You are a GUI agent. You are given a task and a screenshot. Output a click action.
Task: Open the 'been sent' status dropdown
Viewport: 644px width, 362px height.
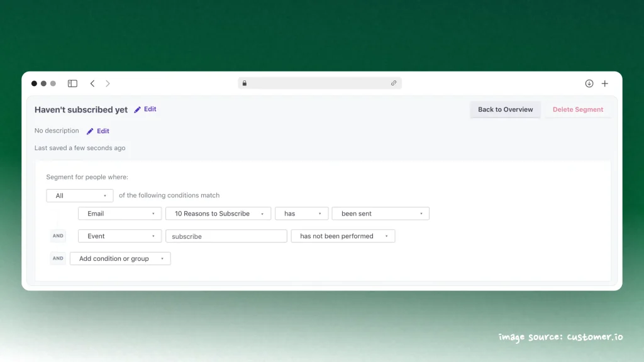tap(380, 213)
